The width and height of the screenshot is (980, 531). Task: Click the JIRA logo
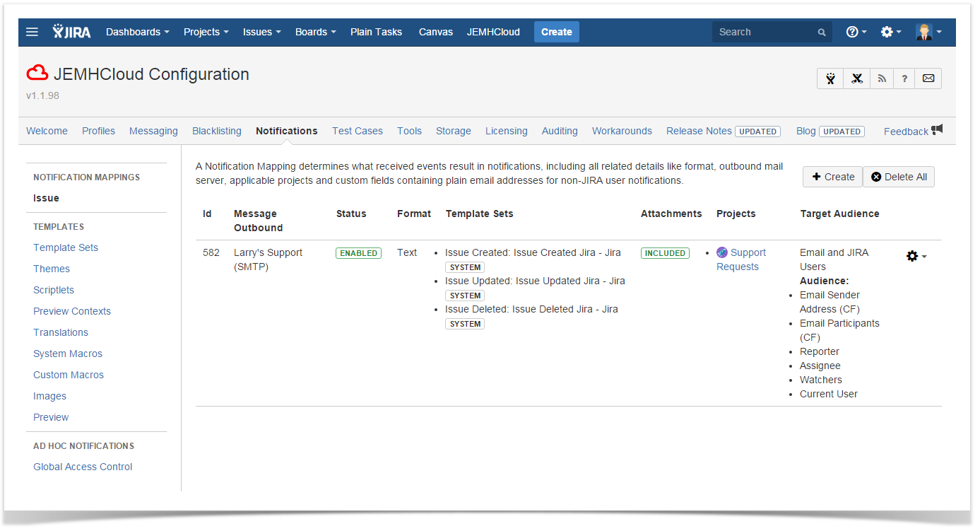(x=71, y=32)
